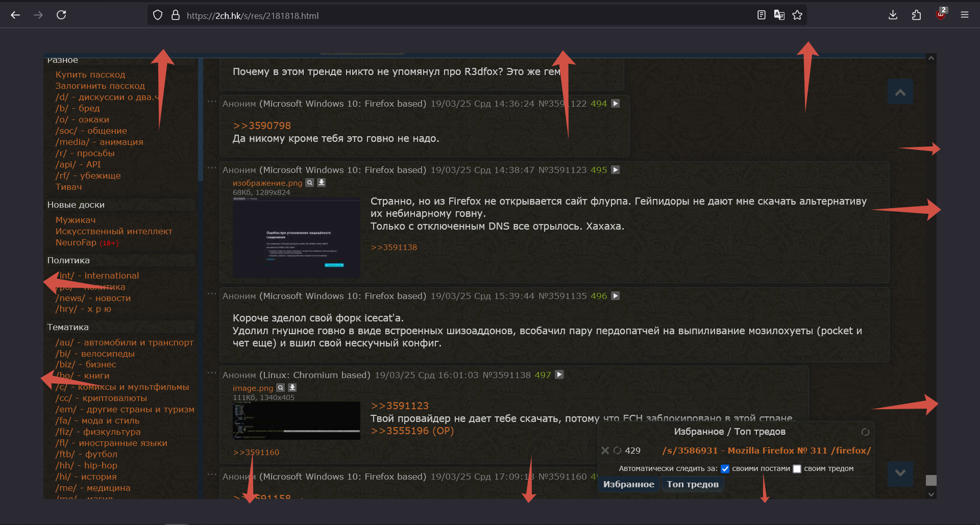The height and width of the screenshot is (525, 980).
Task: Follow the >>3591160 reply link
Action: pyautogui.click(x=256, y=453)
